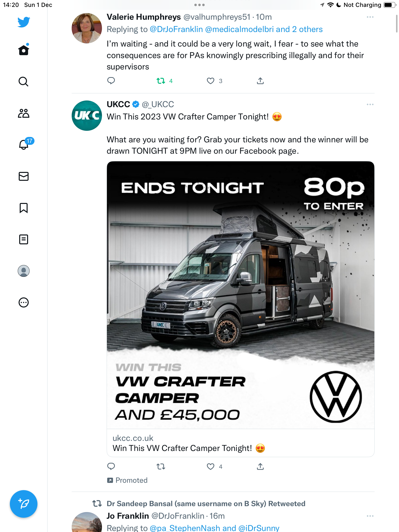This screenshot has width=399, height=532.
Task: Open Communities people icon in sidebar
Action: click(x=24, y=113)
